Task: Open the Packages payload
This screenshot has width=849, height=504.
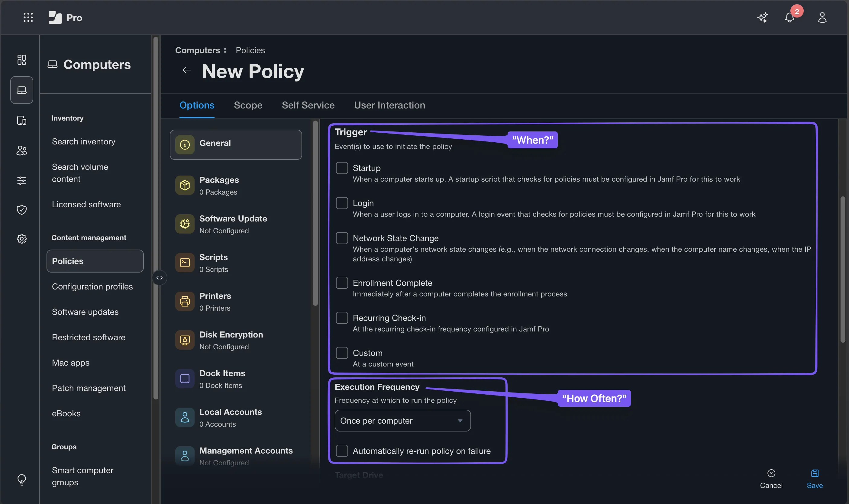Action: pyautogui.click(x=236, y=186)
